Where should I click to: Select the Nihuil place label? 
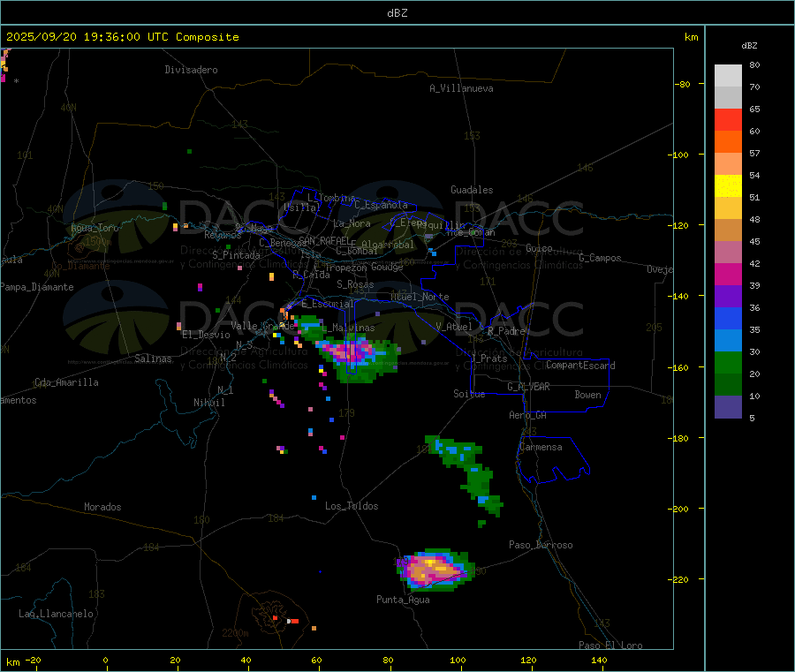click(208, 403)
